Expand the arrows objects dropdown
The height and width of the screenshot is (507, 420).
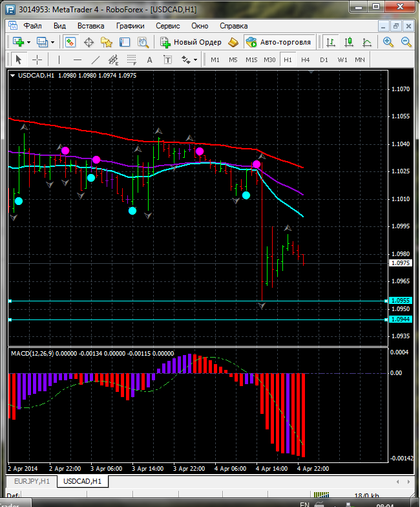click(195, 59)
